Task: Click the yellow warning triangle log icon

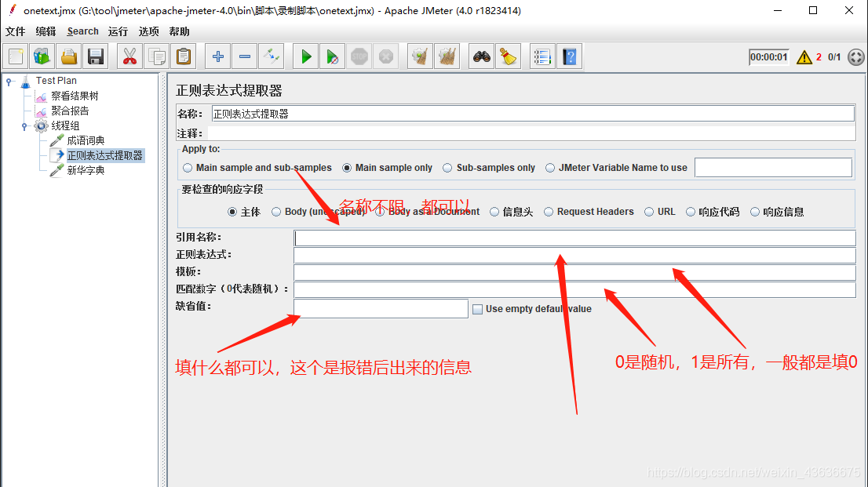Action: 804,57
